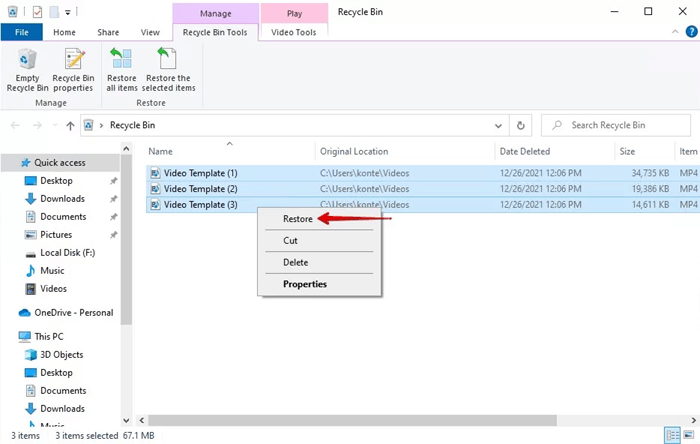This screenshot has height=444, width=700.
Task: Click the Forward navigation arrow
Action: click(x=37, y=125)
